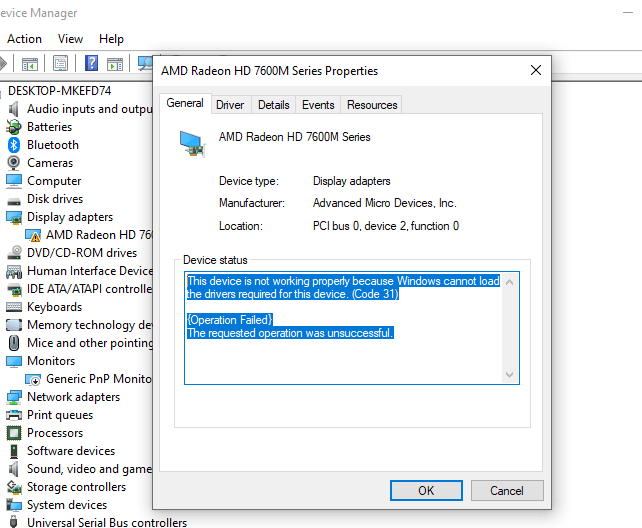Select the Processors tree item
Screen dimensions: 642x528
55,433
